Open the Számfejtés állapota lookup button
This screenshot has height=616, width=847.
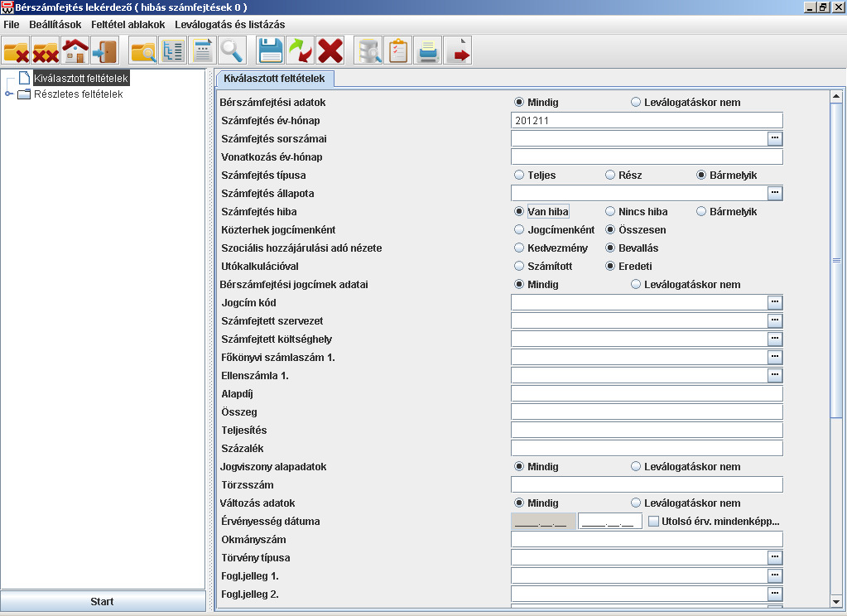tap(775, 194)
